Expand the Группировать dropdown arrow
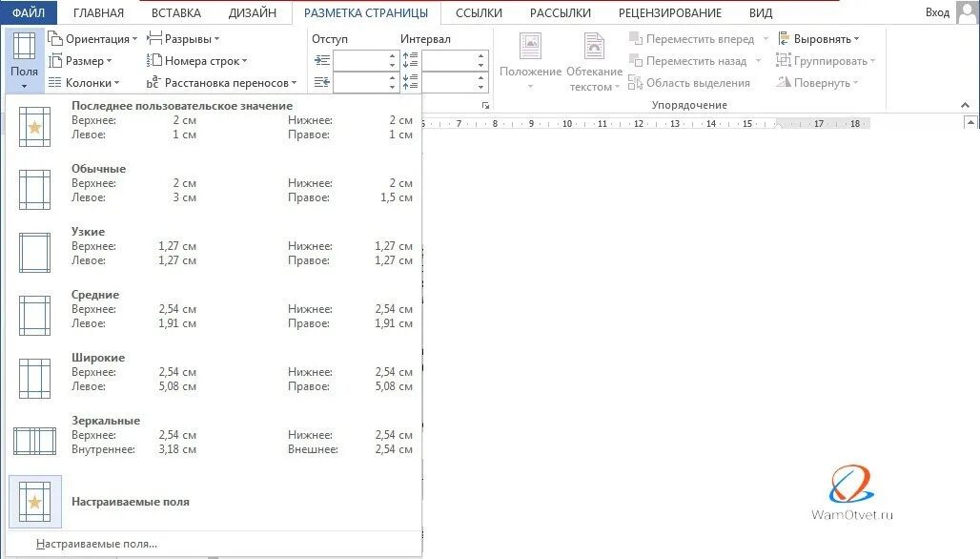Viewport: 980px width, 559px height. coord(872,61)
